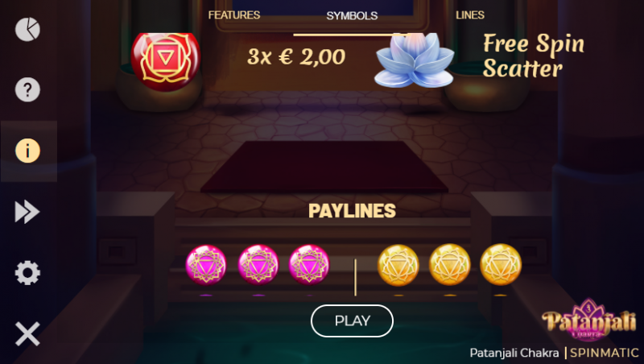Open the help question mark icon
The height and width of the screenshot is (364, 644).
point(27,89)
